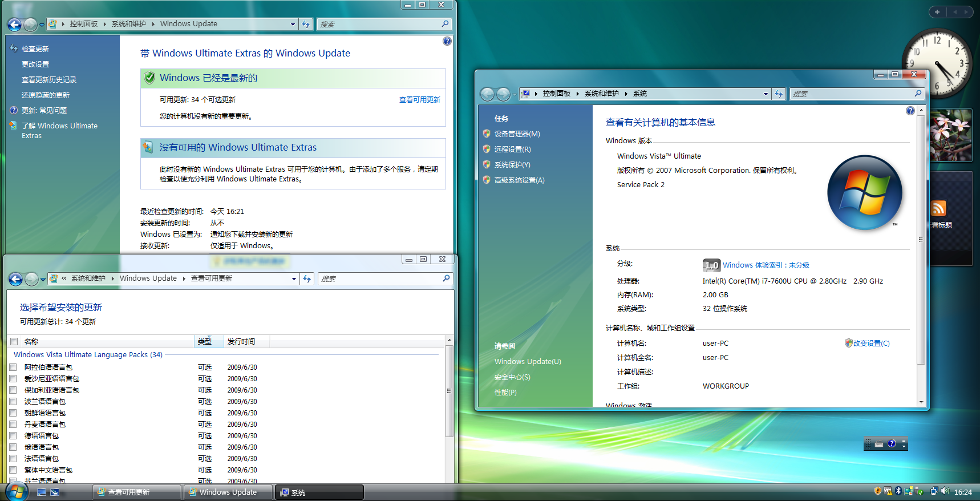The width and height of the screenshot is (980, 501).
Task: Click the Ultimate Extras icon in the banner
Action: 148,147
